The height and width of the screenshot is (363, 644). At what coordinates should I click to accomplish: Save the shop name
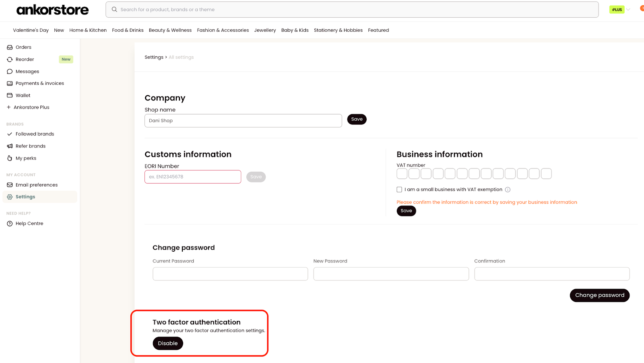(357, 119)
